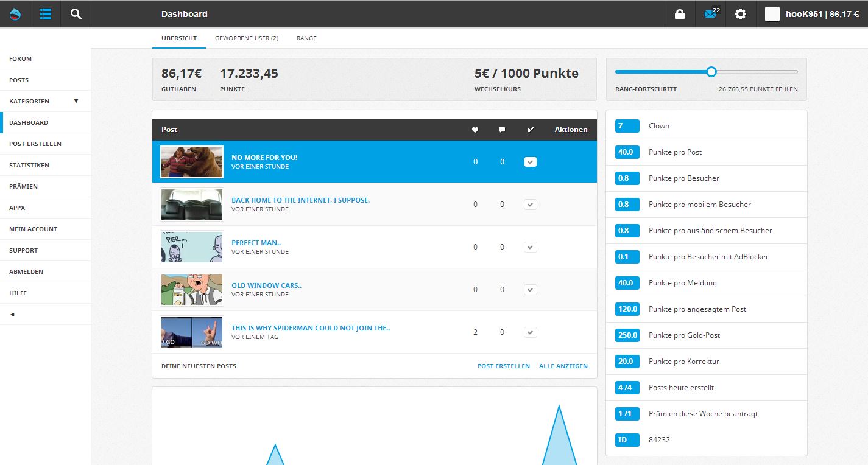Click the site logo icon in top-left
Viewport: 868px width, 465px height.
15,14
